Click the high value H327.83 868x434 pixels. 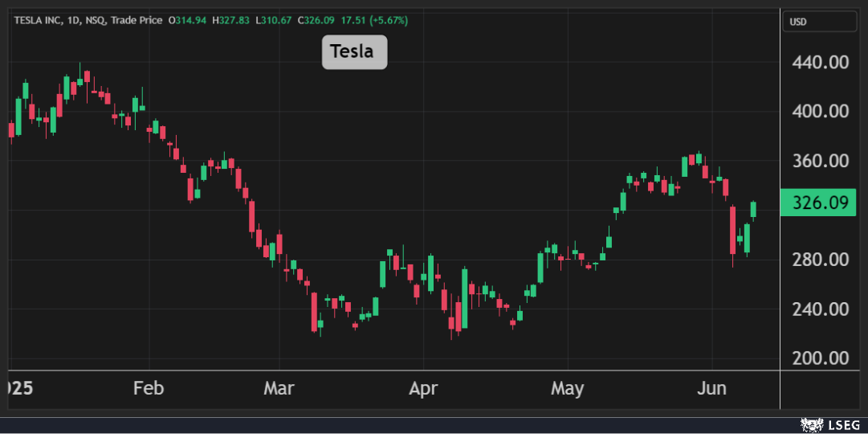pos(231,21)
